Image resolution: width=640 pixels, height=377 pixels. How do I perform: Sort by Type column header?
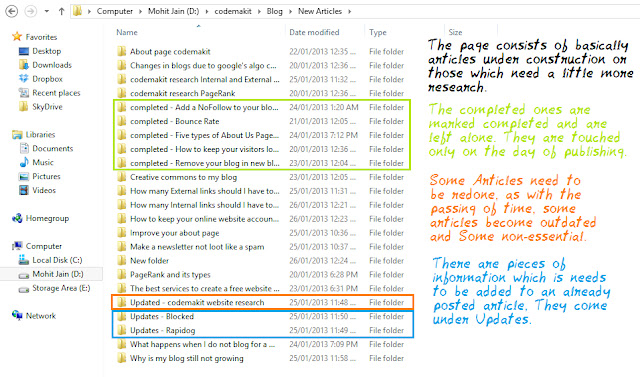pyautogui.click(x=378, y=32)
